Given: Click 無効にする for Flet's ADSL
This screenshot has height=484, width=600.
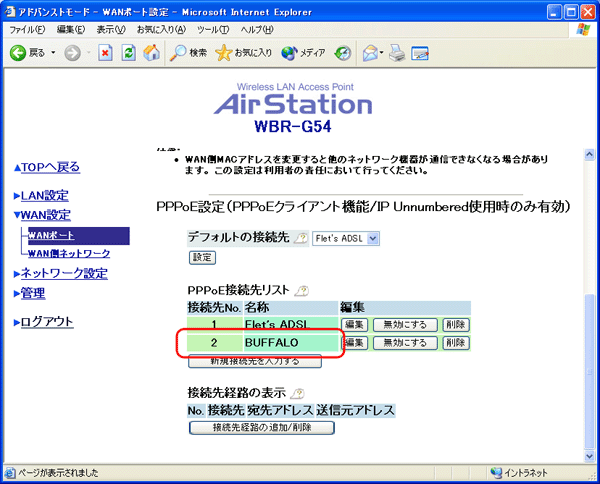Looking at the screenshot, I should click(405, 325).
